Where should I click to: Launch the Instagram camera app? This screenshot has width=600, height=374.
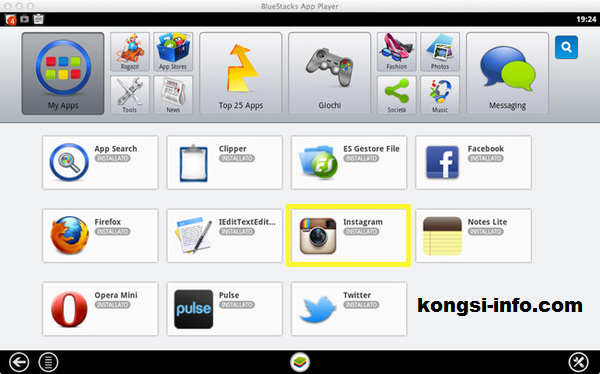click(x=349, y=235)
